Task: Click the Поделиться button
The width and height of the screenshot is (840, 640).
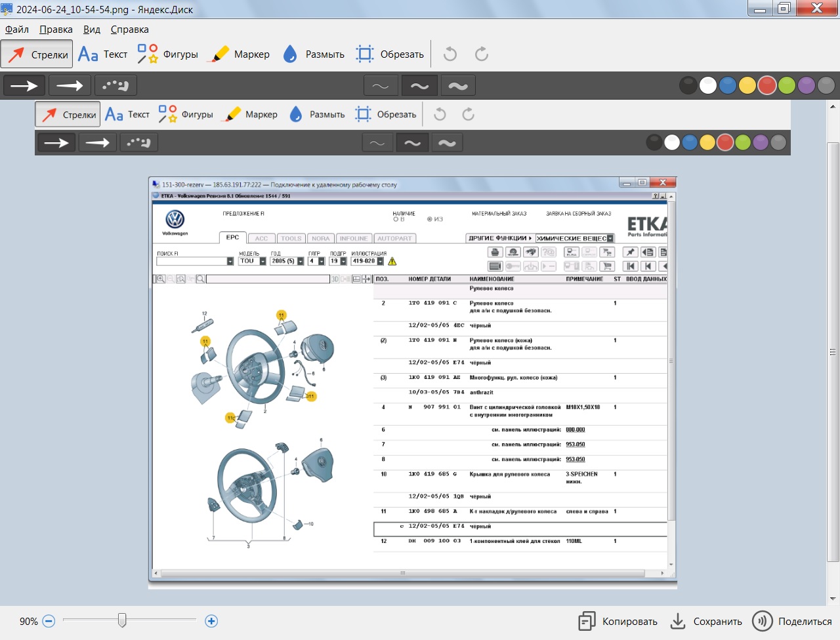Action: (792, 621)
